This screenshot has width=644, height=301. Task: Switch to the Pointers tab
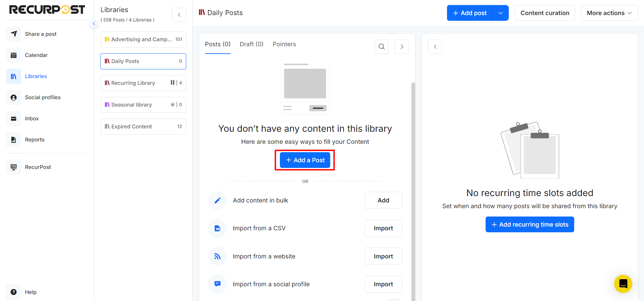click(284, 44)
